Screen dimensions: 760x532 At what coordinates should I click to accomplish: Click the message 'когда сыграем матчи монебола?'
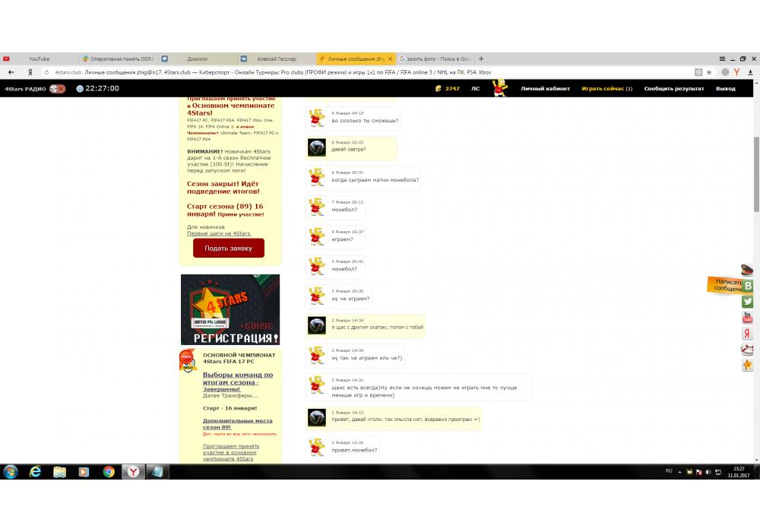click(x=375, y=180)
